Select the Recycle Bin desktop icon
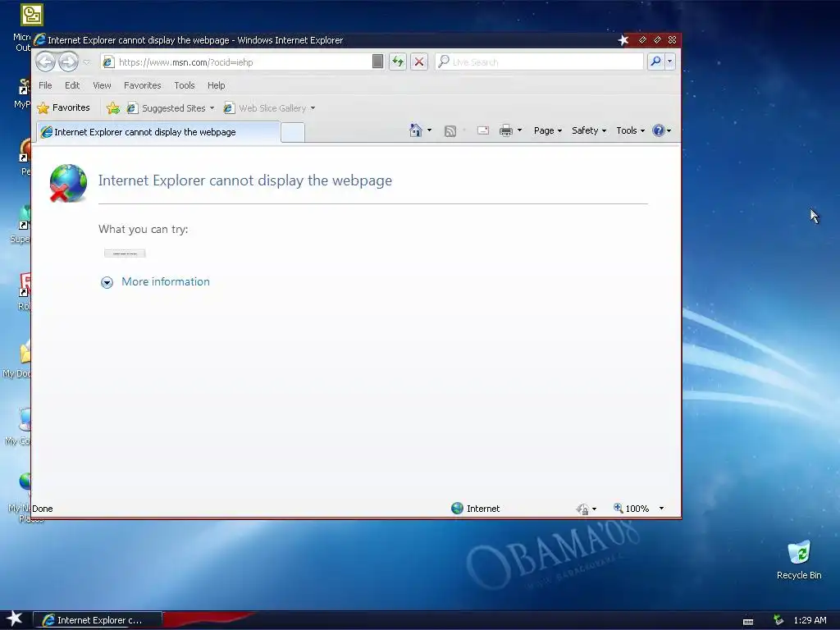 (x=799, y=560)
